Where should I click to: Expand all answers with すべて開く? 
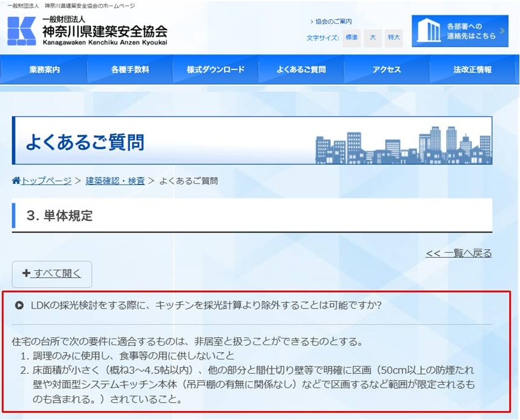point(52,273)
